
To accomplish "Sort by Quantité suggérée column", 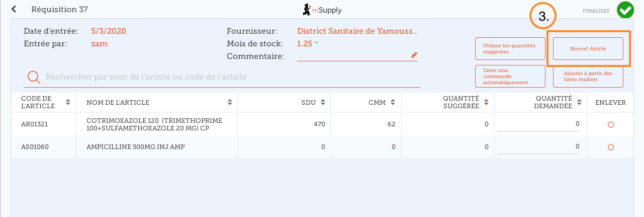I will [486, 102].
